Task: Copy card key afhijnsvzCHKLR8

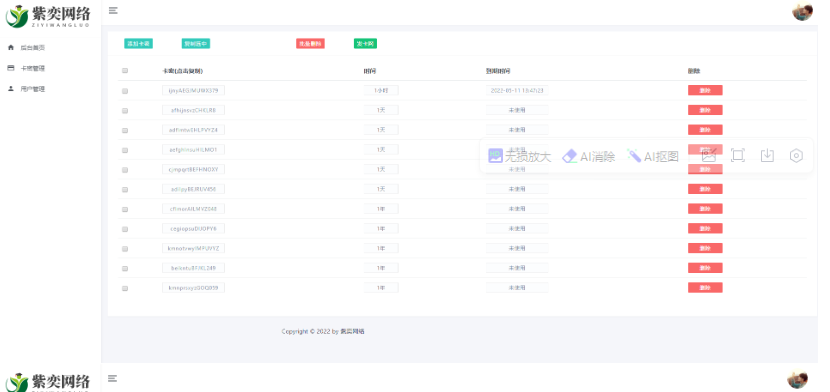Action: 193,110
